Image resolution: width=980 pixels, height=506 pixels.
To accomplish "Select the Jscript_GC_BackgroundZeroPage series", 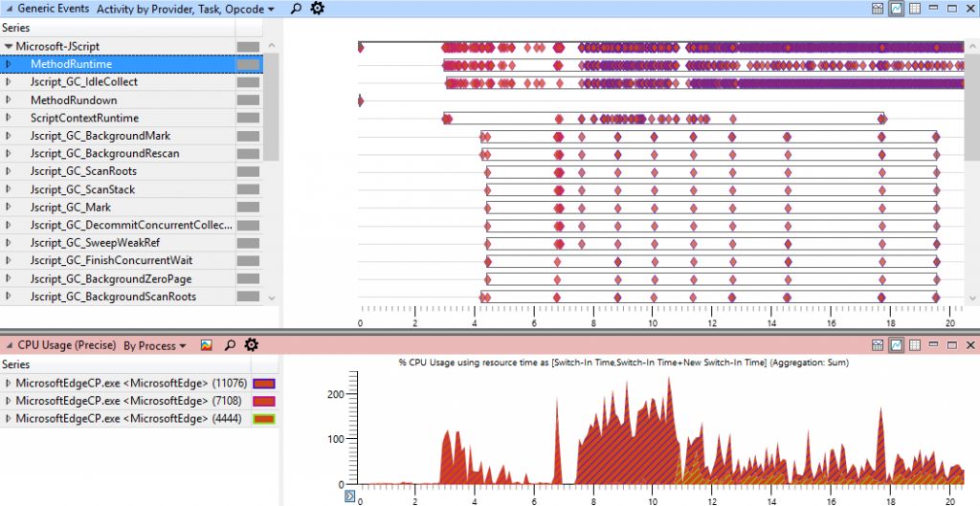I will pyautogui.click(x=111, y=278).
